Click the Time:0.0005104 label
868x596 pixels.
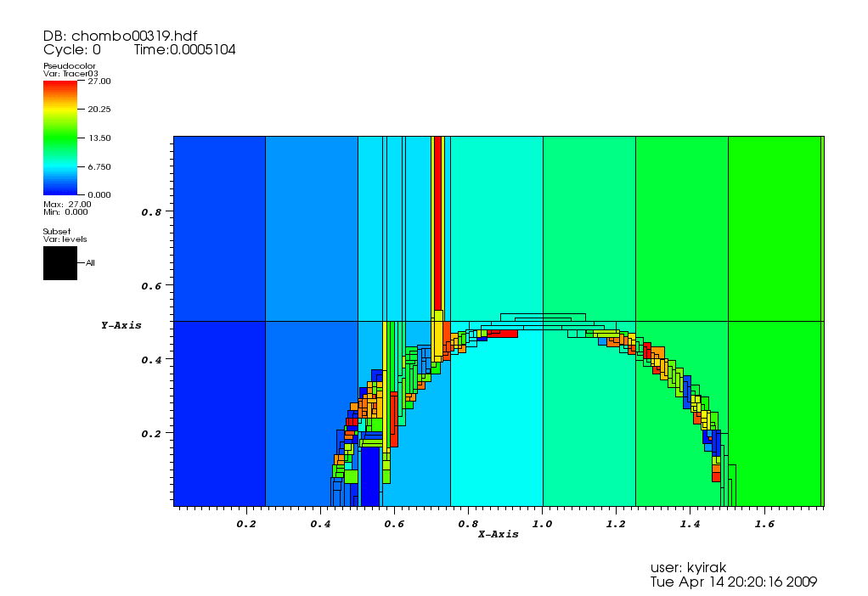pyautogui.click(x=184, y=50)
